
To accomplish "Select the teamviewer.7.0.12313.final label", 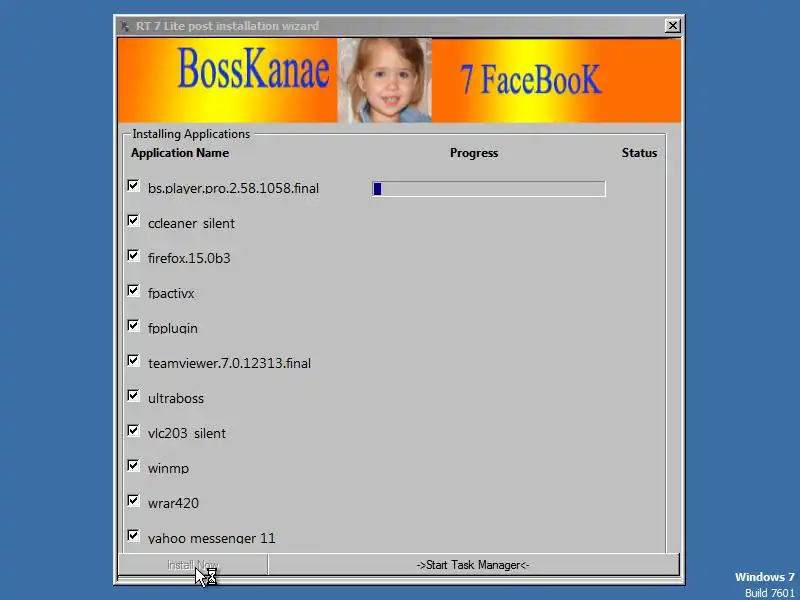I will click(x=229, y=363).
